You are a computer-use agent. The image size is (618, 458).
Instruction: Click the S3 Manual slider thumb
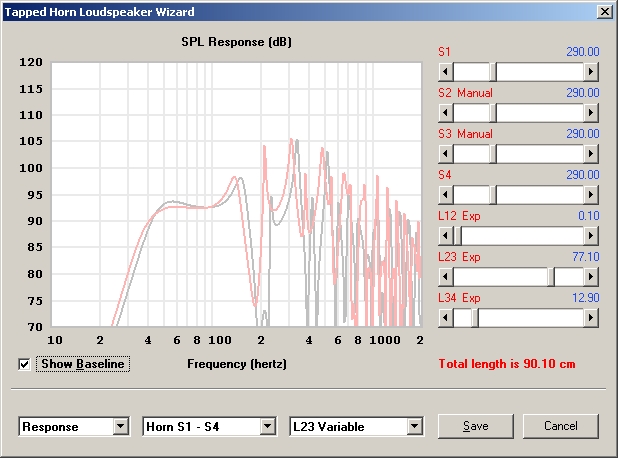(x=493, y=154)
